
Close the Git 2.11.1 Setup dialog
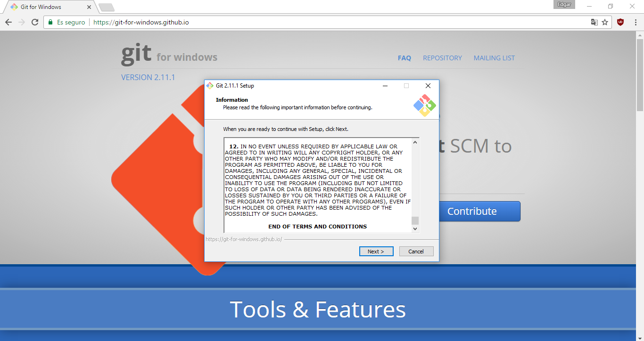coord(428,86)
